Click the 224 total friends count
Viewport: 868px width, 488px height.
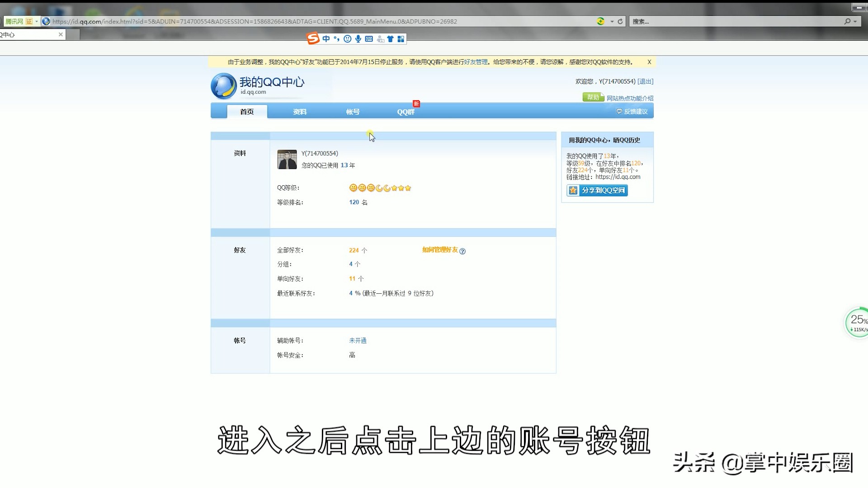point(354,250)
